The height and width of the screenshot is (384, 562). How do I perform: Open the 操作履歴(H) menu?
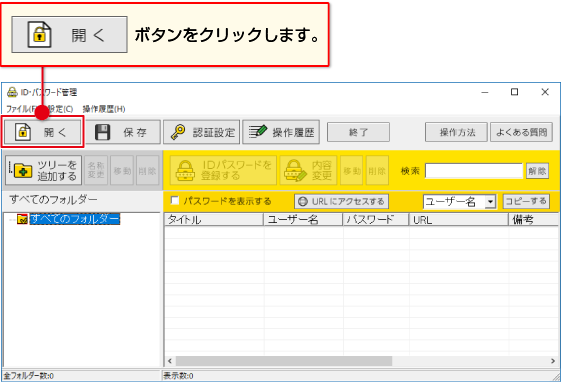pos(104,109)
